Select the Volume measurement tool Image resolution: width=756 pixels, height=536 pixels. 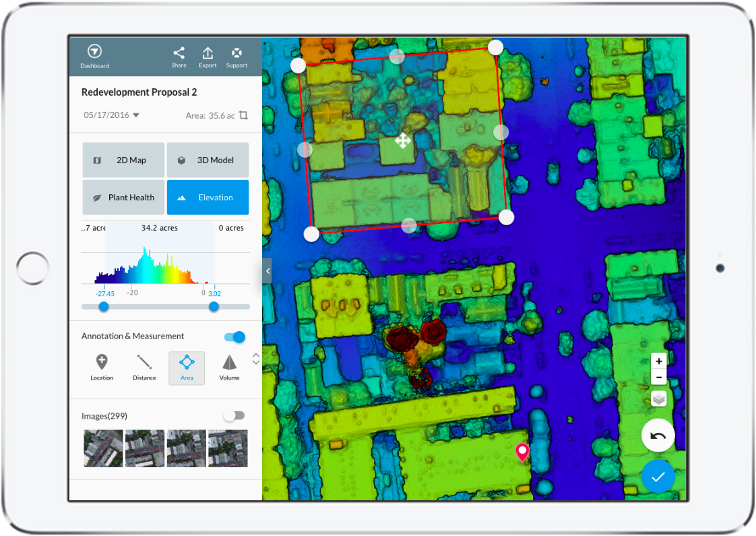pyautogui.click(x=229, y=368)
